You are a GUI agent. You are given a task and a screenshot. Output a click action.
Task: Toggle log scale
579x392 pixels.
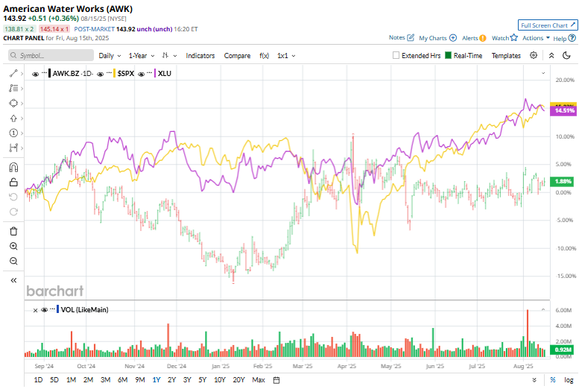(569, 380)
